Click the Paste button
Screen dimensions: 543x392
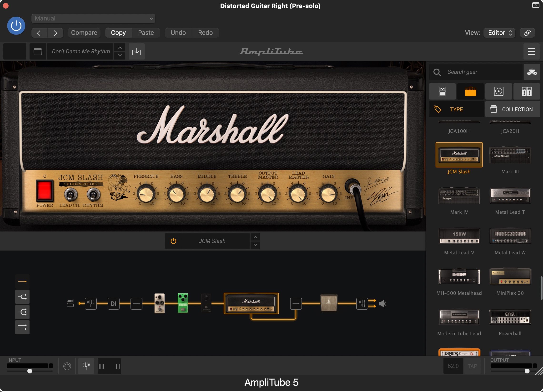pos(146,33)
